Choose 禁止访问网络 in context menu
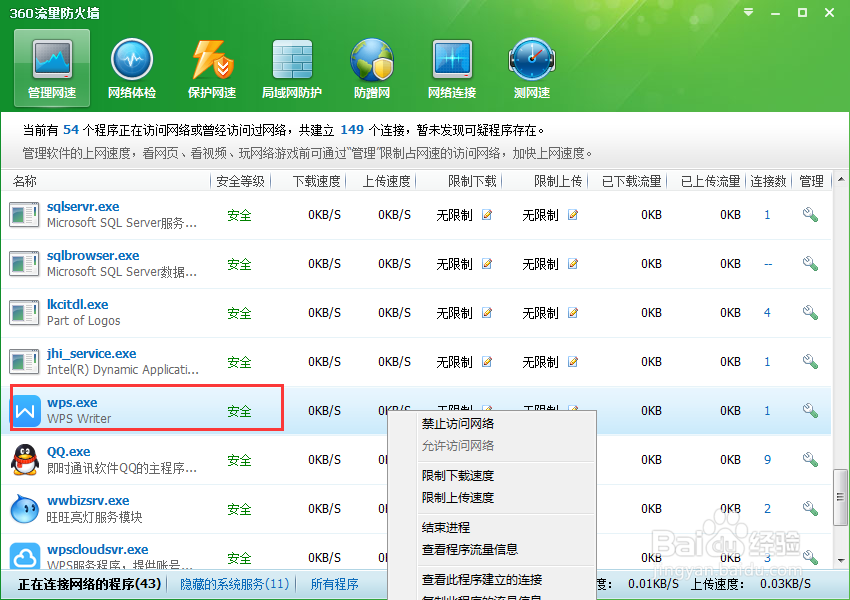850x600 pixels. tap(458, 424)
